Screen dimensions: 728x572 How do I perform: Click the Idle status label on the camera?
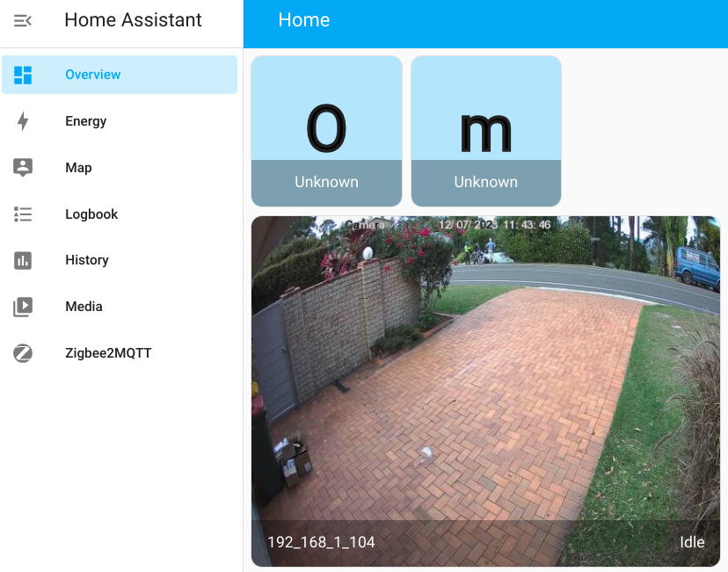pos(692,542)
